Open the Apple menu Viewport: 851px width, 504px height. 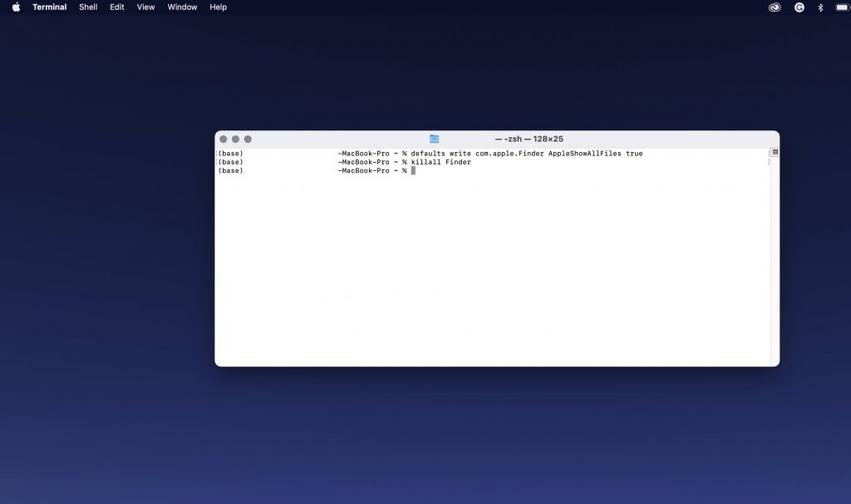point(16,7)
